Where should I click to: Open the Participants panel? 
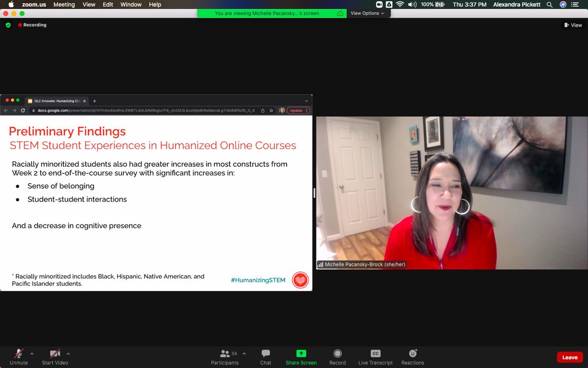(225, 357)
